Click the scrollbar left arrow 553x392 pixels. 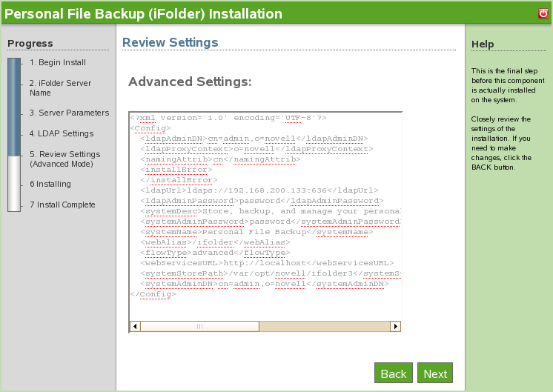tap(135, 326)
